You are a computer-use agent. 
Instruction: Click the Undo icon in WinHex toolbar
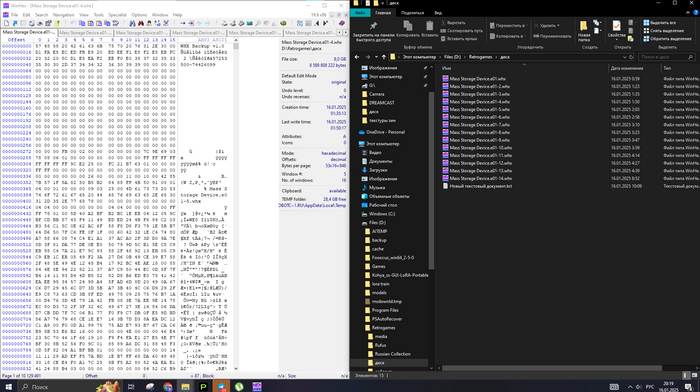coord(73,23)
